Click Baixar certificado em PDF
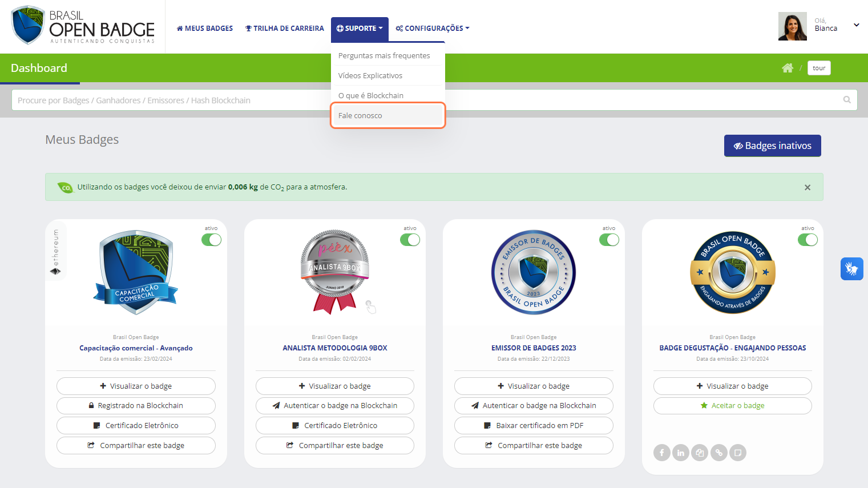This screenshot has height=488, width=868. tap(534, 426)
